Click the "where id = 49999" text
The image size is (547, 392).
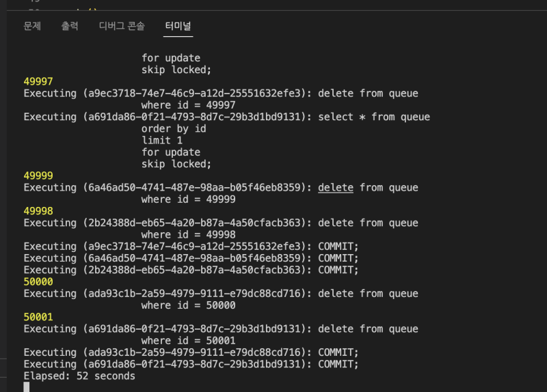click(x=188, y=199)
